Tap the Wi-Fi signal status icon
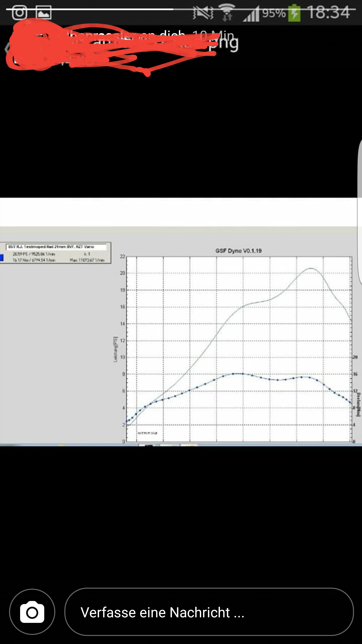The height and width of the screenshot is (644, 362). click(227, 13)
